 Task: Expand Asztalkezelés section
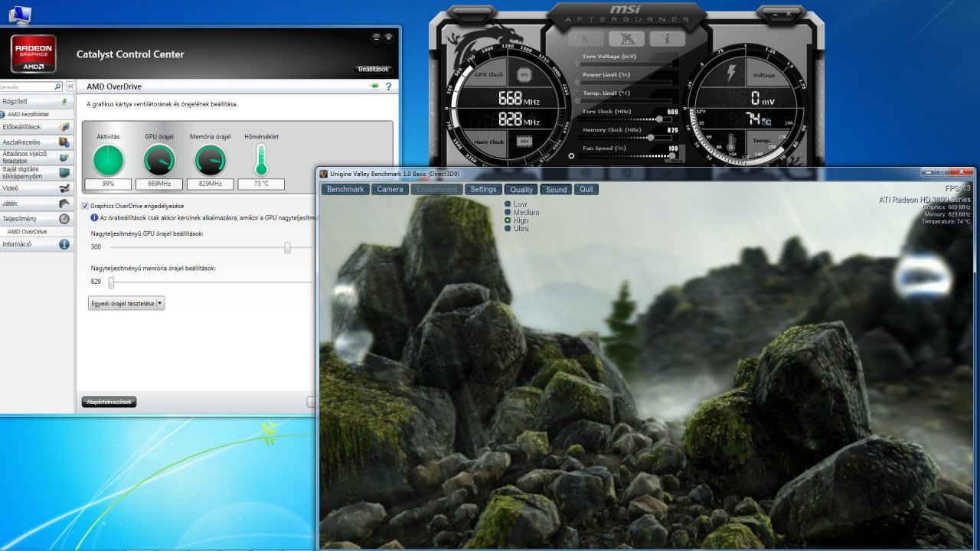pyautogui.click(x=37, y=142)
